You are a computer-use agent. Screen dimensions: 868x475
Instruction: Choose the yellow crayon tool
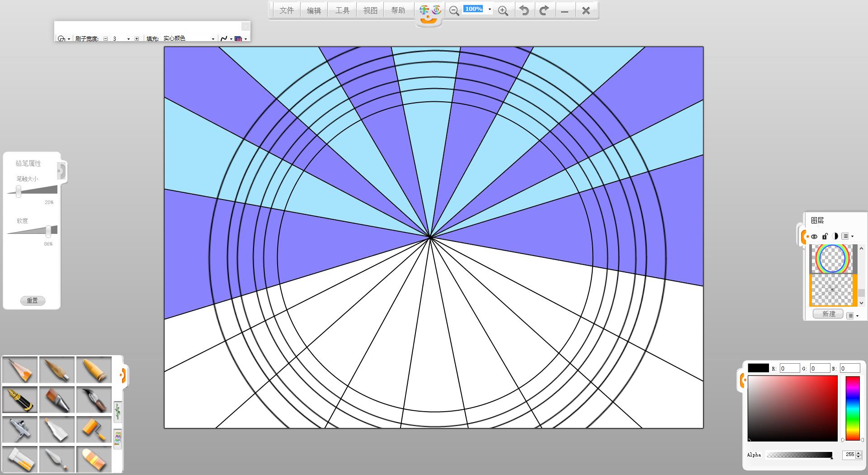(x=94, y=370)
